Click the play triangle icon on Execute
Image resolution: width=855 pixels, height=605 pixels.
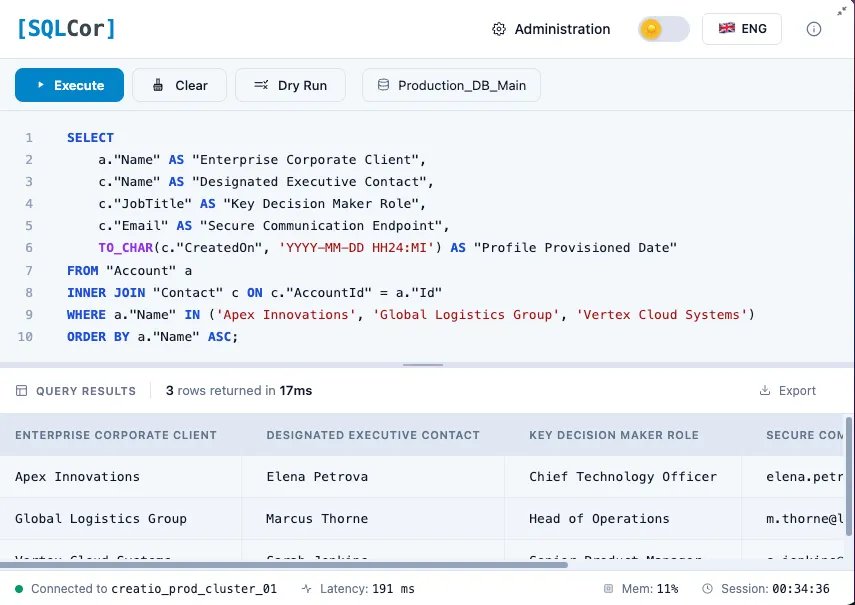(40, 85)
